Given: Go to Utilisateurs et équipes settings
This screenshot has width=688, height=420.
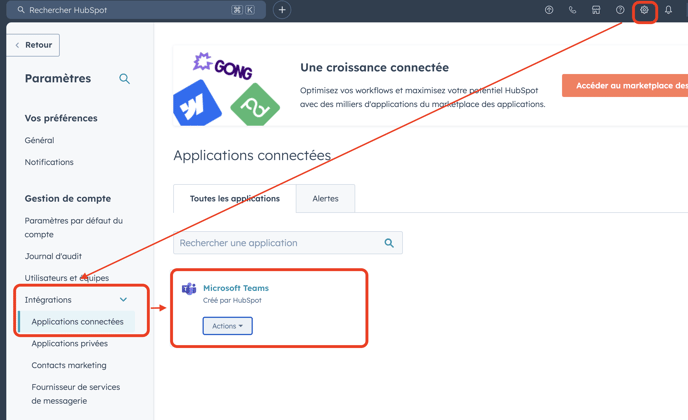Looking at the screenshot, I should (x=66, y=278).
